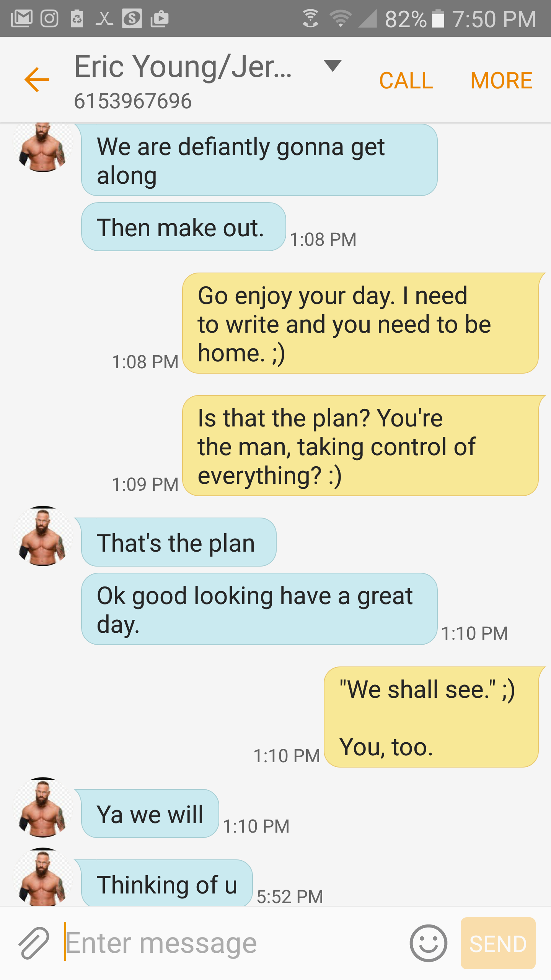This screenshot has width=551, height=980.
Task: Tap the Gmail notification icon in status bar
Action: [21, 18]
